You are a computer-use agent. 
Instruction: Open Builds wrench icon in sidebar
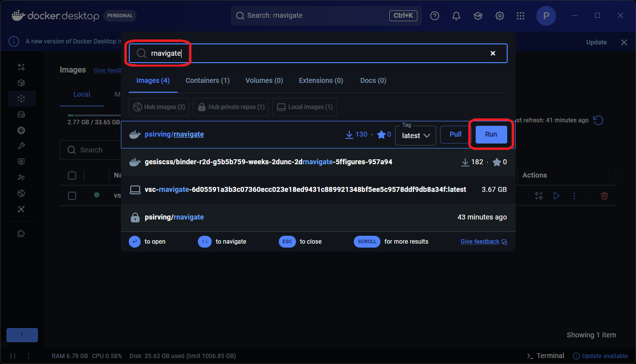(21, 146)
